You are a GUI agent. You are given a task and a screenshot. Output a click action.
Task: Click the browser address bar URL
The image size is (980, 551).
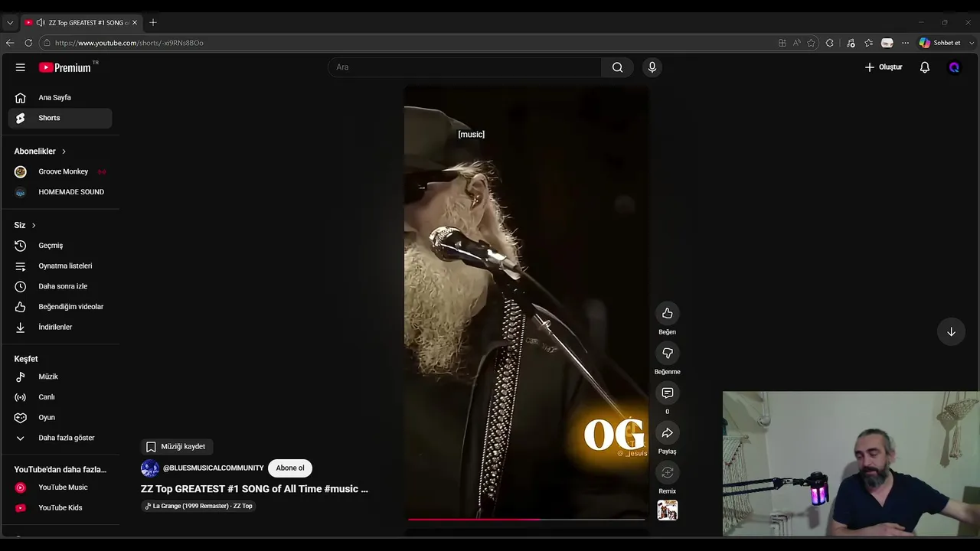[129, 43]
